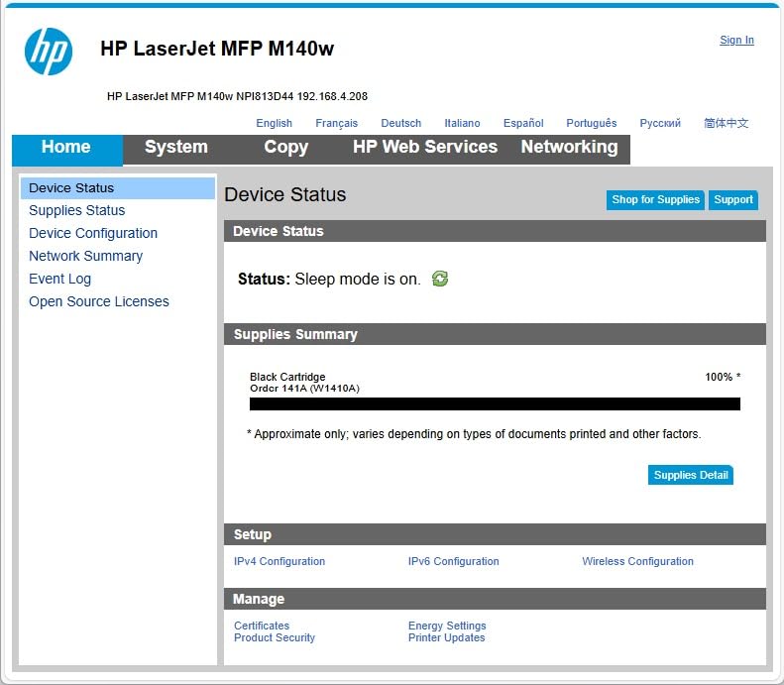784x685 pixels.
Task: View Open Source Licenses
Action: click(99, 301)
